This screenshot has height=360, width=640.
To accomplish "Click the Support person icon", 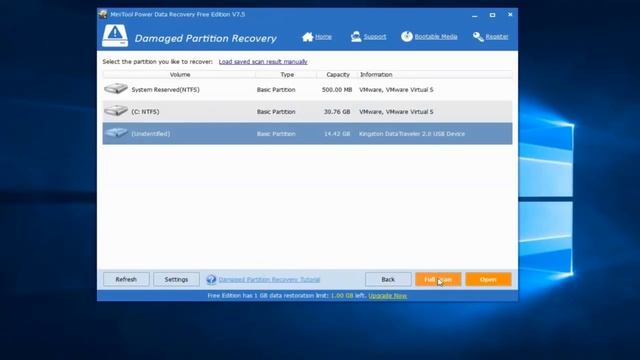I will coord(356,37).
